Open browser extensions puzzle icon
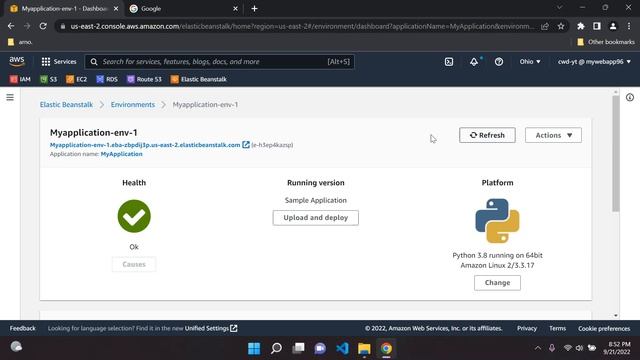Image resolution: width=640 pixels, height=360 pixels. tap(580, 26)
